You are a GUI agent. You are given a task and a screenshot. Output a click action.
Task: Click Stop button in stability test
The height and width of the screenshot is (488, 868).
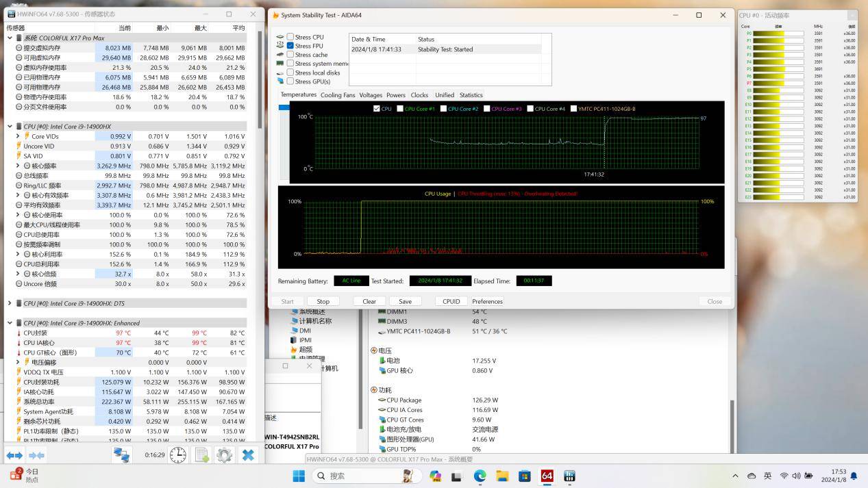point(323,301)
